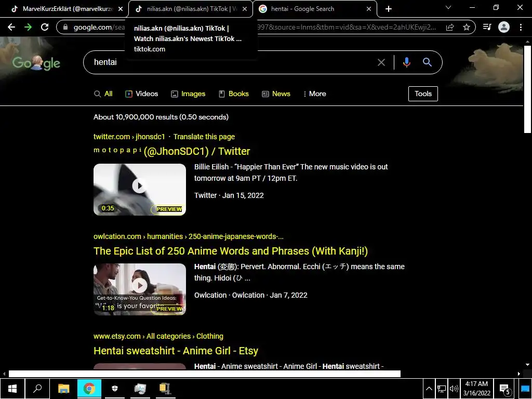Open the Hentai sweatshirt - Anime Girl - Etsy result
This screenshot has width=532, height=399.
pos(176,351)
